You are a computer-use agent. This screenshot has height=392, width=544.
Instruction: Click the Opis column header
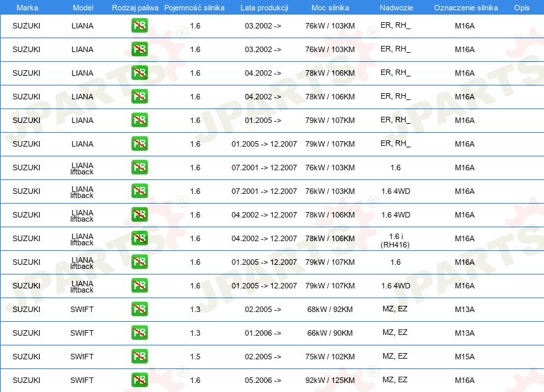[x=522, y=8]
